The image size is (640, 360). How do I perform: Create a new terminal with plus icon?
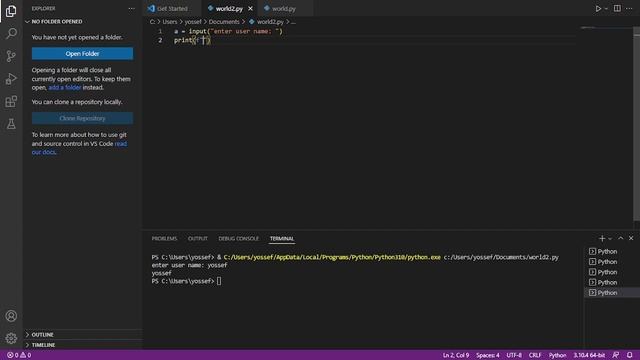(602, 238)
